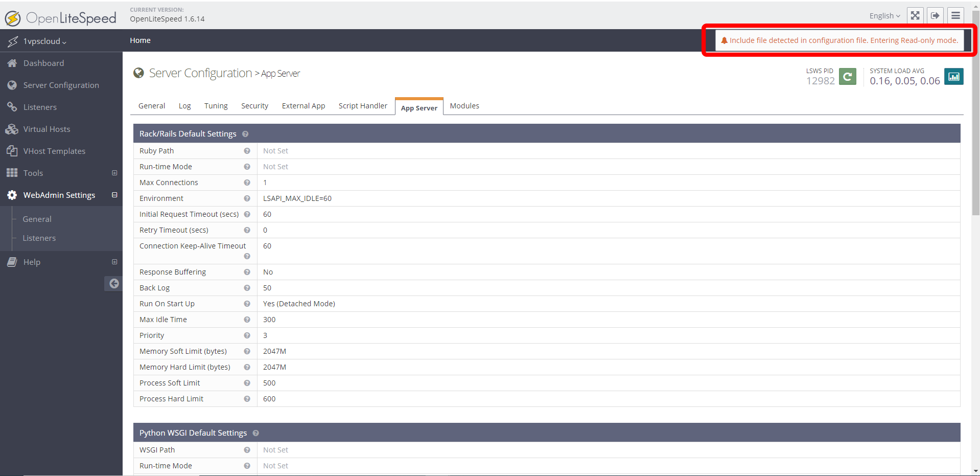Click help icon for Process Hard Limit

(x=247, y=399)
